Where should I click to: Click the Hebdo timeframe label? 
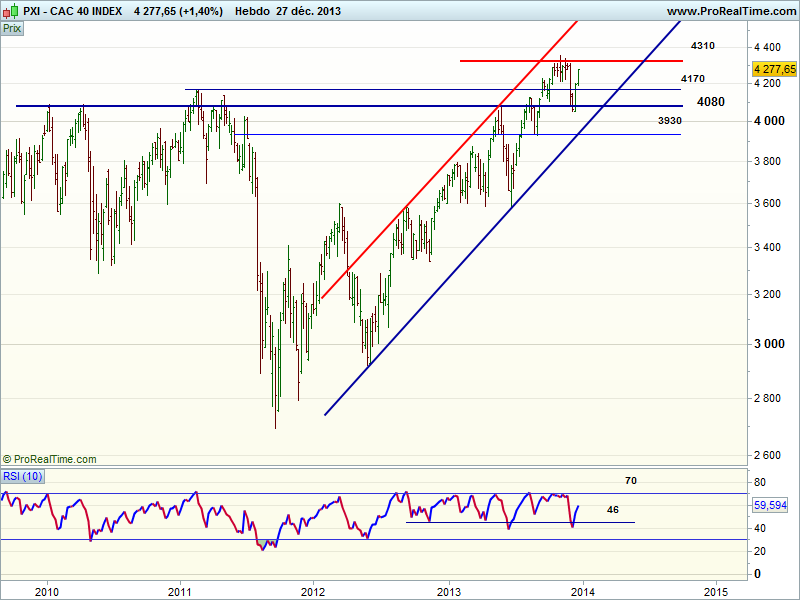pyautogui.click(x=253, y=11)
